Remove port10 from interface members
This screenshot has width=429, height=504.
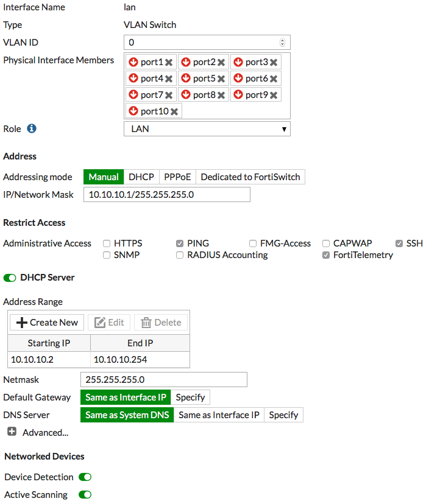pyautogui.click(x=174, y=111)
